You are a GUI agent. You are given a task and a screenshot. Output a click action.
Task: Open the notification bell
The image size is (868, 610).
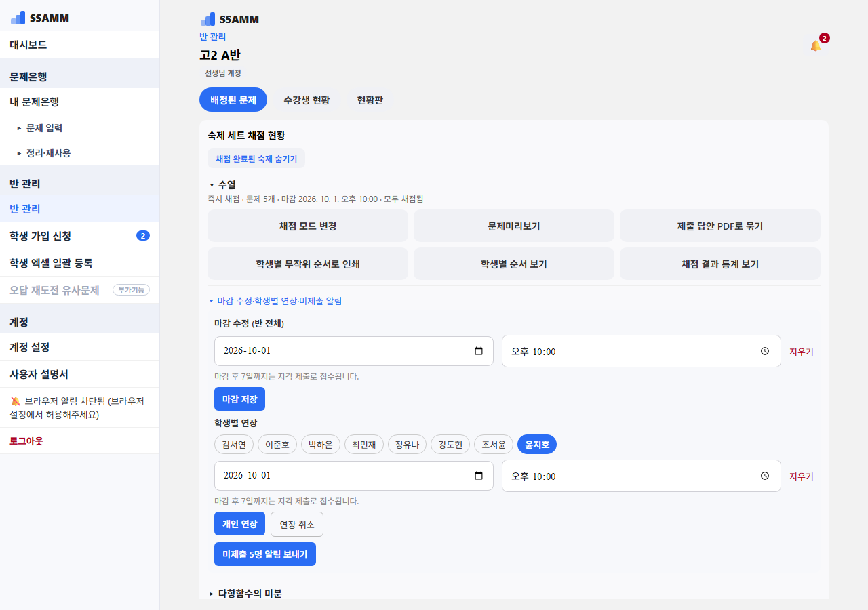tap(815, 45)
